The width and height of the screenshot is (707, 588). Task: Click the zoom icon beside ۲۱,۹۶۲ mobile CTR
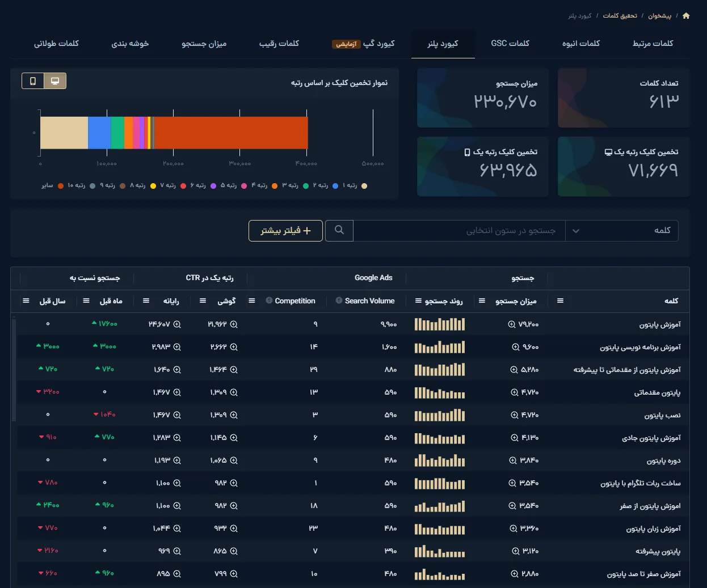pos(234,324)
